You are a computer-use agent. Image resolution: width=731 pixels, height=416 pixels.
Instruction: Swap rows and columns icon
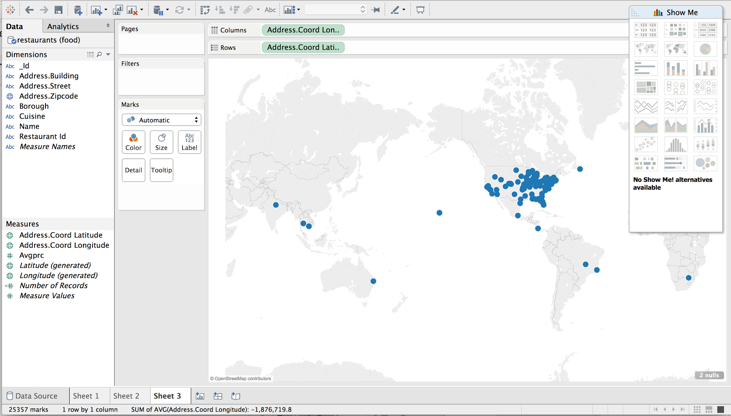point(205,10)
